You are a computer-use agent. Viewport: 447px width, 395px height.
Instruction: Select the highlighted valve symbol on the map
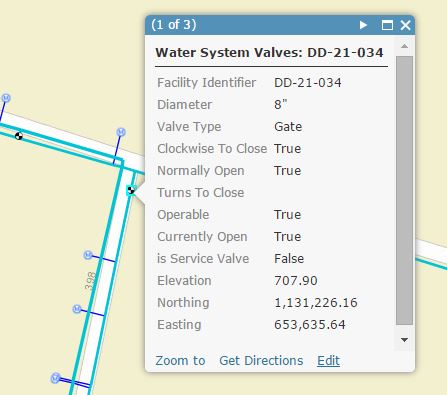tap(131, 190)
